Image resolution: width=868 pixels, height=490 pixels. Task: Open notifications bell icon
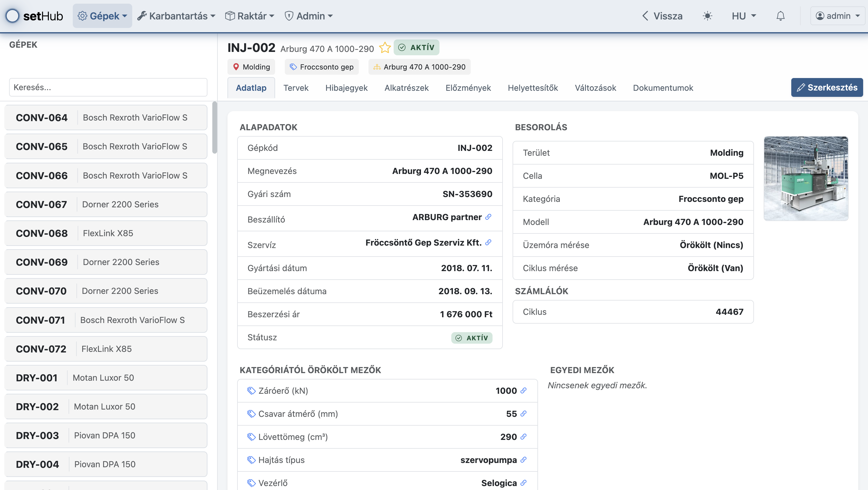coord(780,16)
